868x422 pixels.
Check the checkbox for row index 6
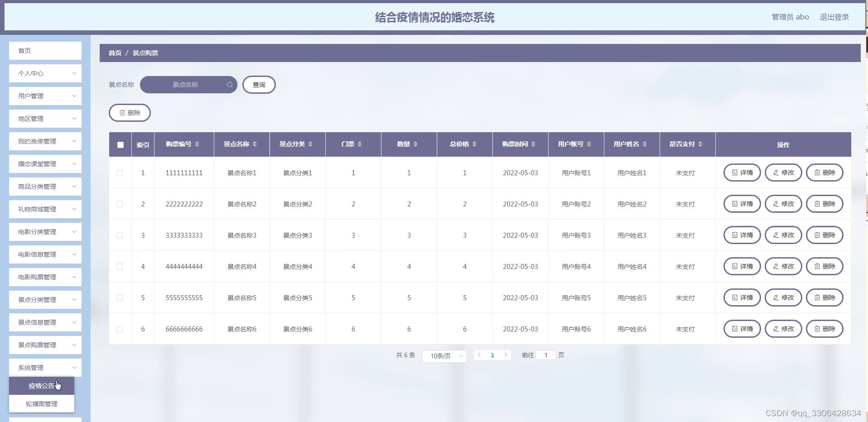[120, 329]
